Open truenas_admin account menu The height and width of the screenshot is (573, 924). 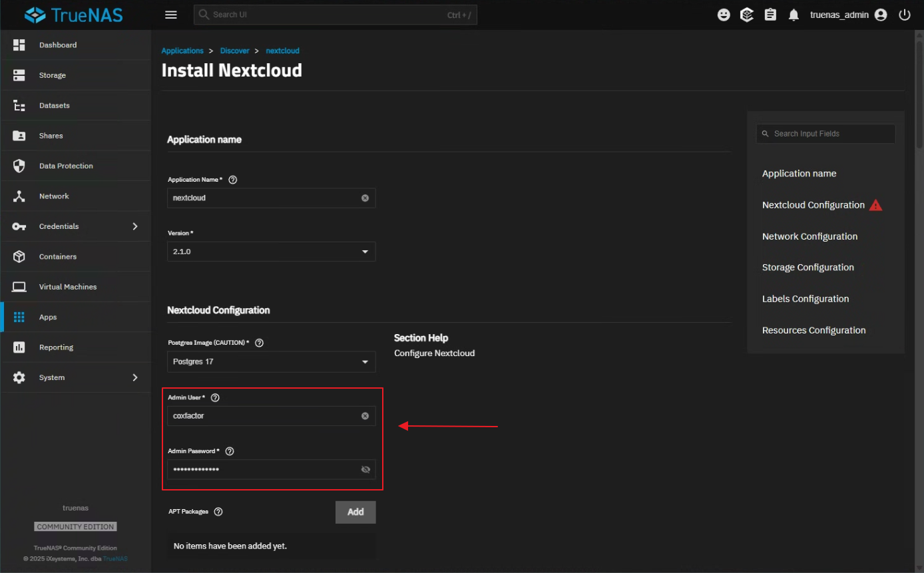click(x=849, y=15)
